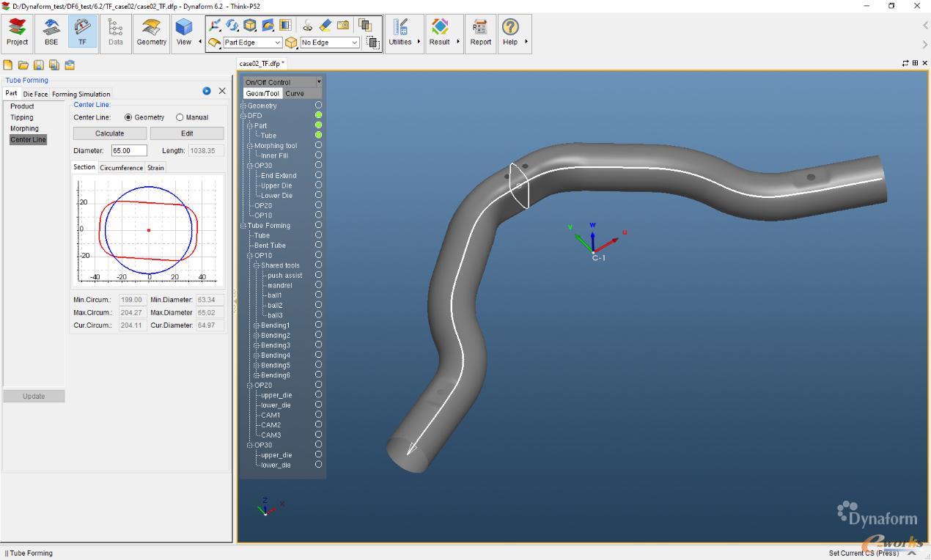931x560 pixels.
Task: Switch to the Forming Simulation tab
Action: tap(81, 94)
